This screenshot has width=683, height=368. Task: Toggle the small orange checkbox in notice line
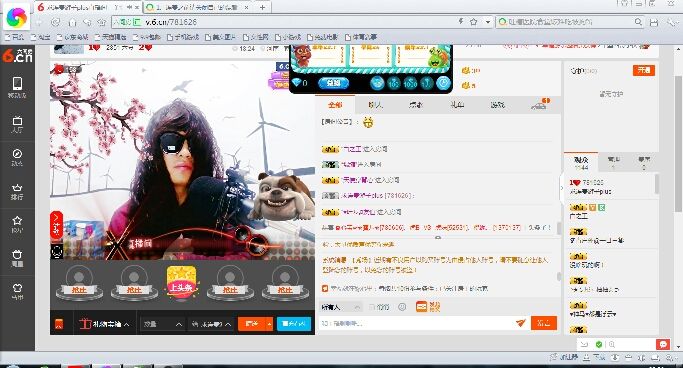pyautogui.click(x=325, y=288)
